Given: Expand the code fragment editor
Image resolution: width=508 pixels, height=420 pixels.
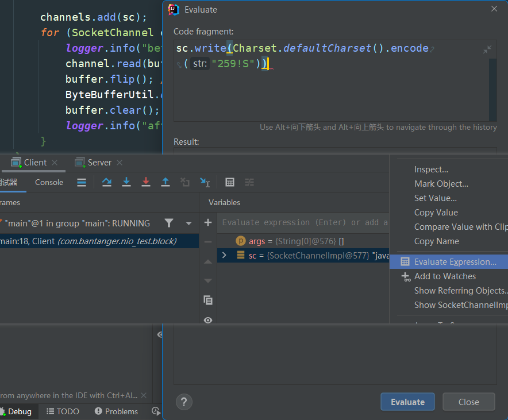Looking at the screenshot, I should [487, 50].
